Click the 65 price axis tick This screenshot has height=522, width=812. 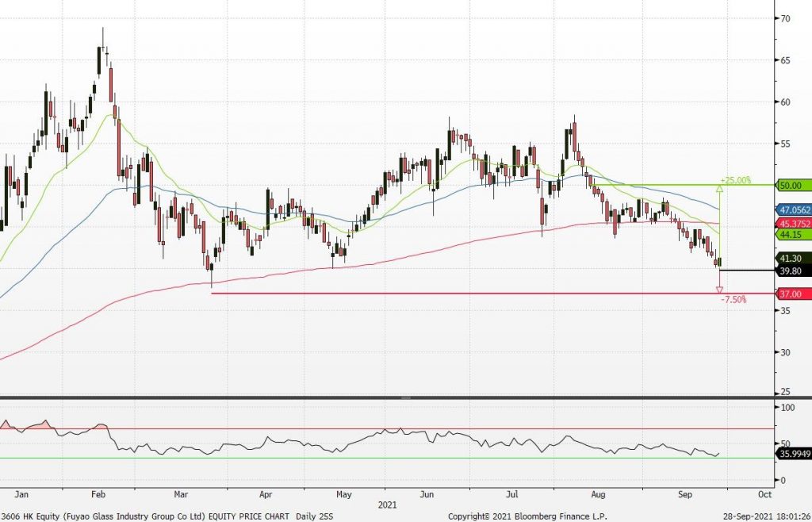(x=785, y=60)
